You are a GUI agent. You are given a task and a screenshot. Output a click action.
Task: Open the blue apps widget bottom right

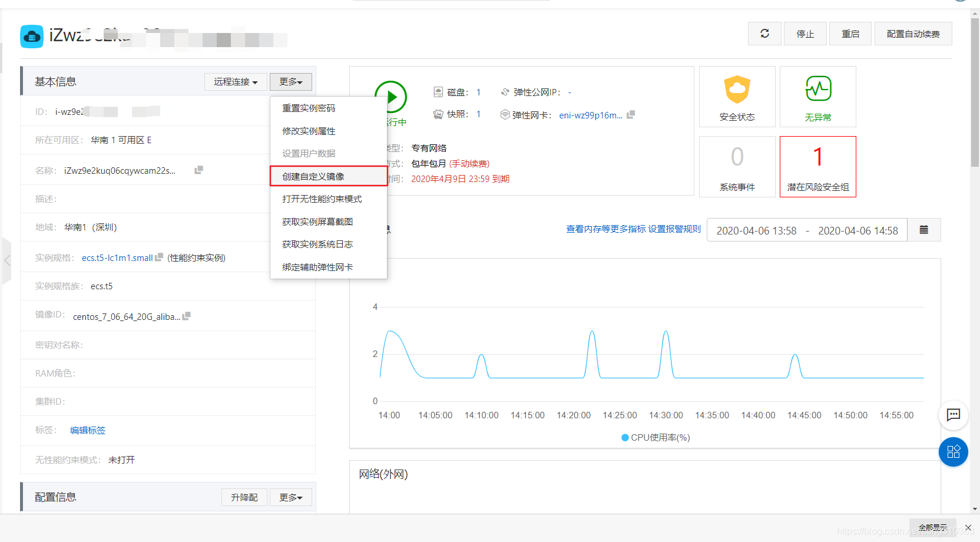click(x=953, y=452)
